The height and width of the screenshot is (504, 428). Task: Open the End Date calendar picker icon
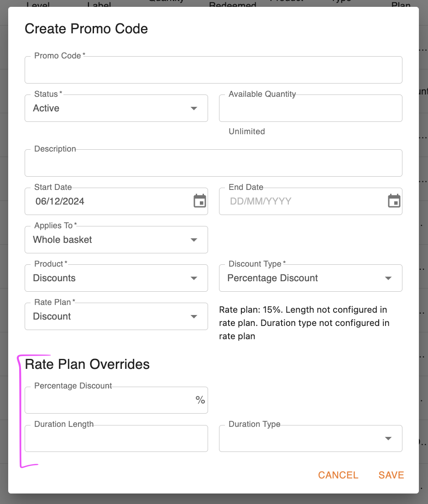click(394, 201)
